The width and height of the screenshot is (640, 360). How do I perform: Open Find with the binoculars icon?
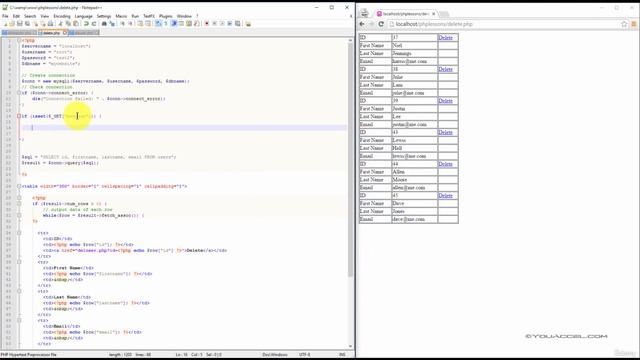(x=104, y=24)
